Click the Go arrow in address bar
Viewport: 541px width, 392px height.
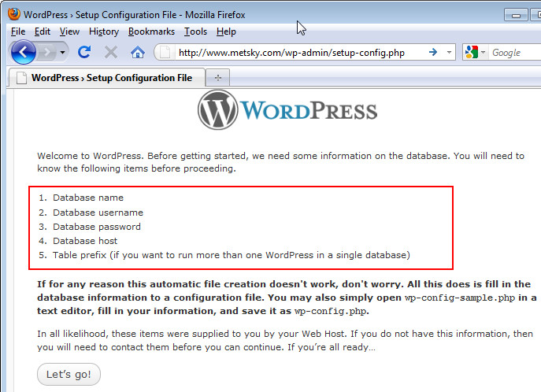433,53
